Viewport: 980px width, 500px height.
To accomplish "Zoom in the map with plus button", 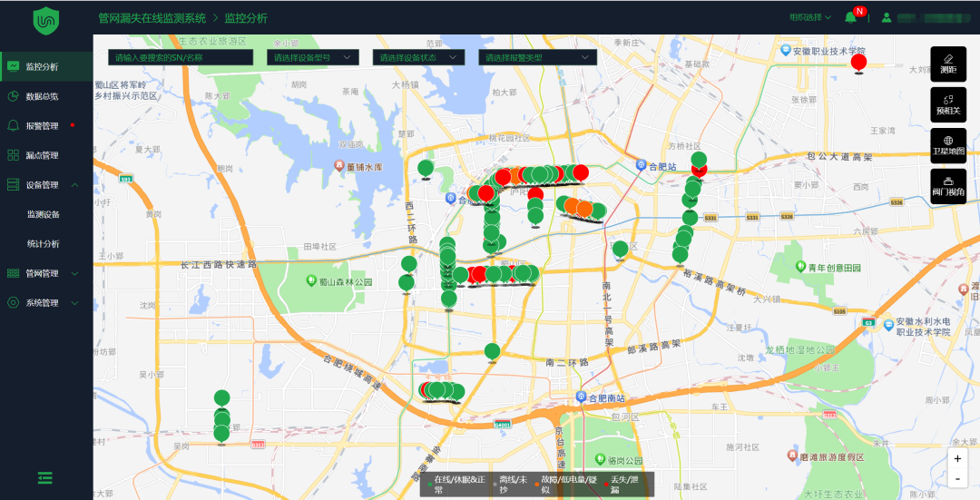I will coord(957,459).
